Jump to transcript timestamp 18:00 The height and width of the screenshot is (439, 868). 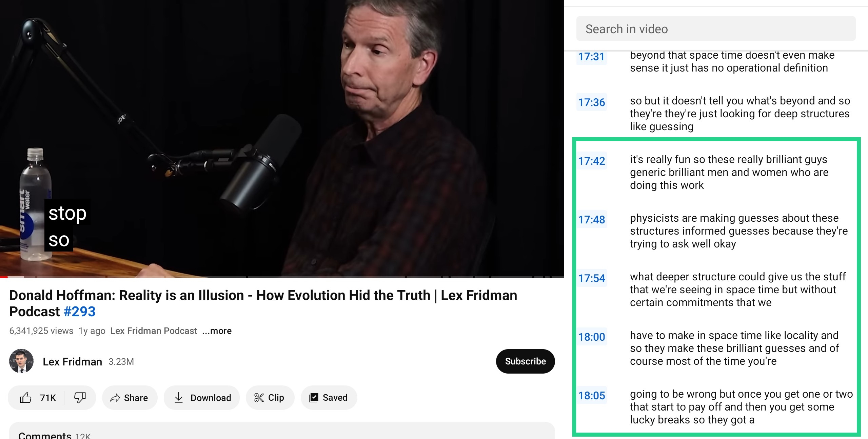[591, 337]
